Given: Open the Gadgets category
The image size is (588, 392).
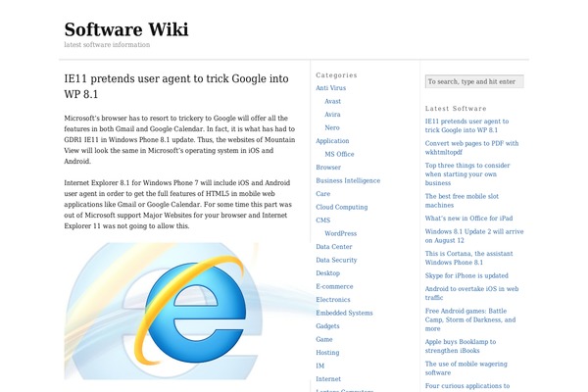Looking at the screenshot, I should tap(327, 326).
